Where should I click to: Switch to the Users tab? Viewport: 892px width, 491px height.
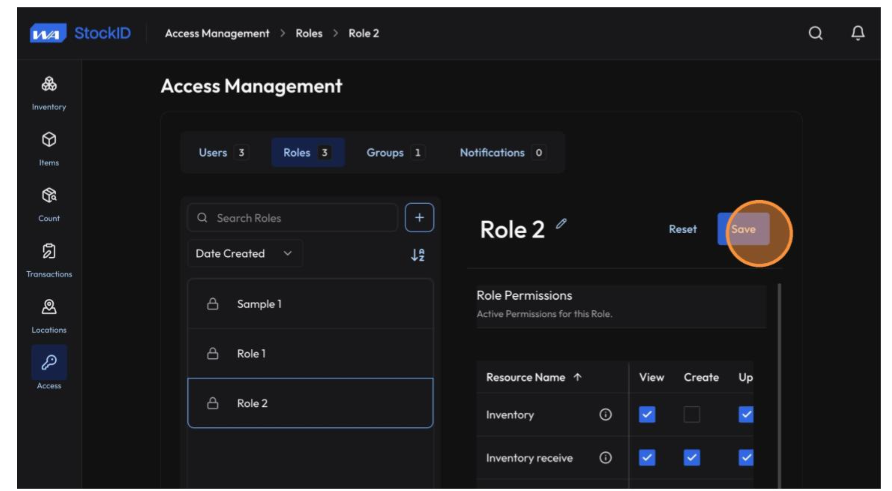coord(223,152)
